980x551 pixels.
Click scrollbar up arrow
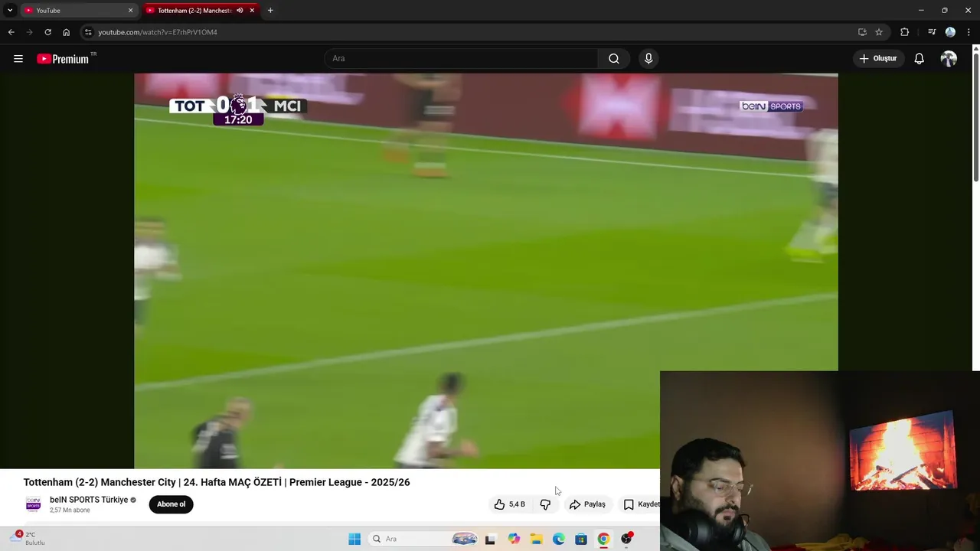975,48
